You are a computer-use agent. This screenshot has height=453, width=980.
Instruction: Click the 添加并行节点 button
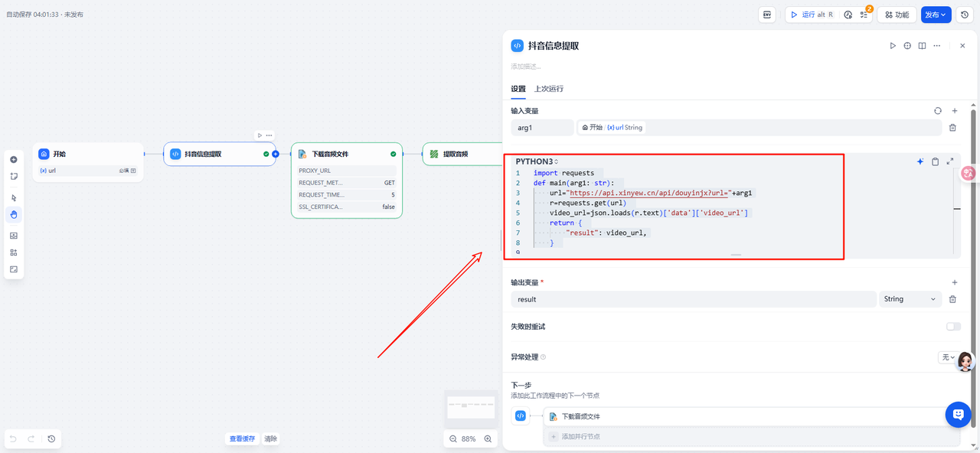[580, 436]
